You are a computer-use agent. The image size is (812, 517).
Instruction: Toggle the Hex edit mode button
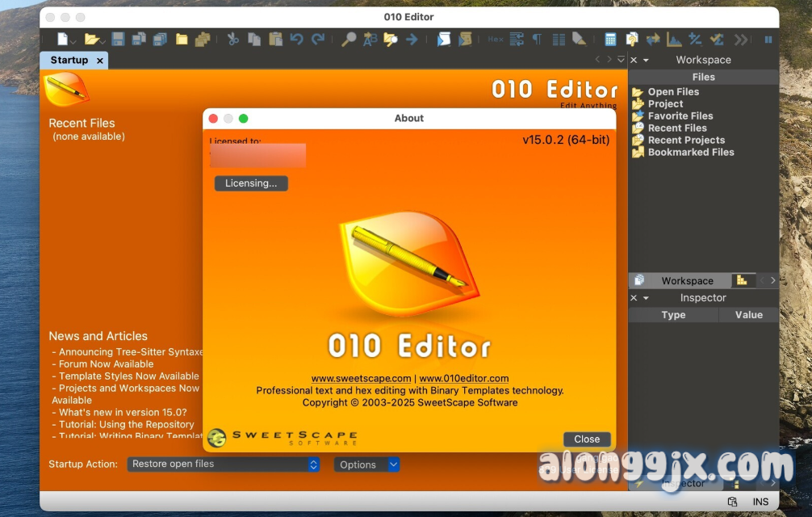click(496, 39)
